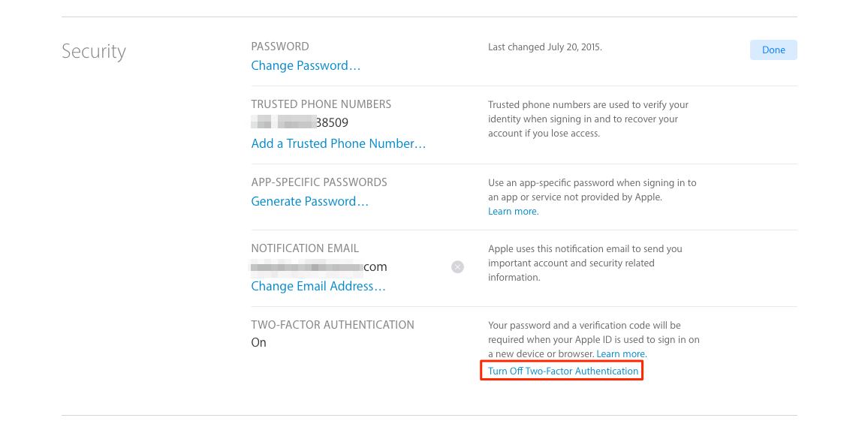Click the "Last changed July 20, 2015" text
This screenshot has height=433, width=868.
click(544, 47)
